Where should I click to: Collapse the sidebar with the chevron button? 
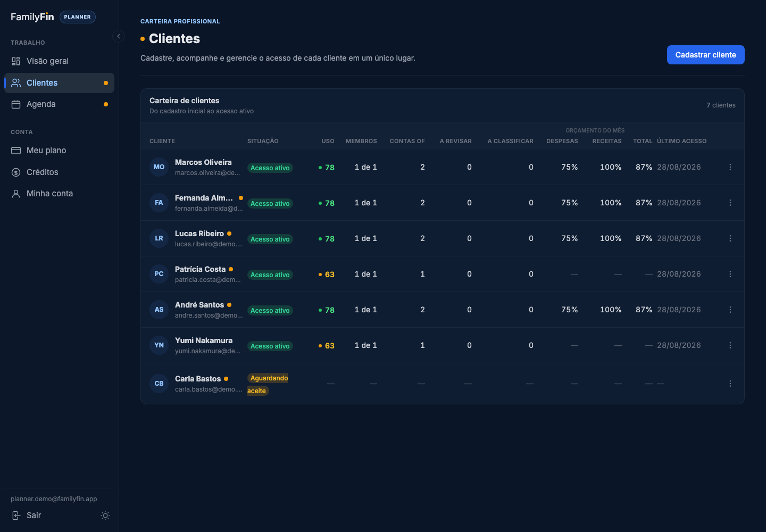119,36
